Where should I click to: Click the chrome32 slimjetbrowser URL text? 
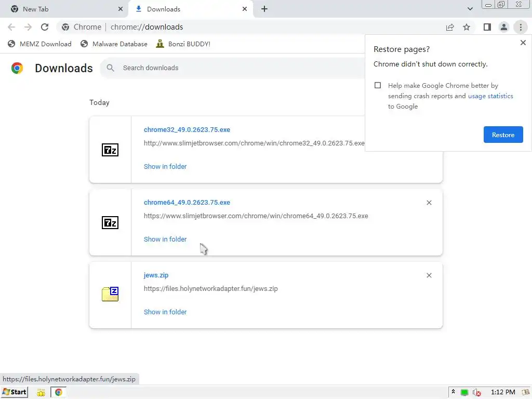coord(254,143)
